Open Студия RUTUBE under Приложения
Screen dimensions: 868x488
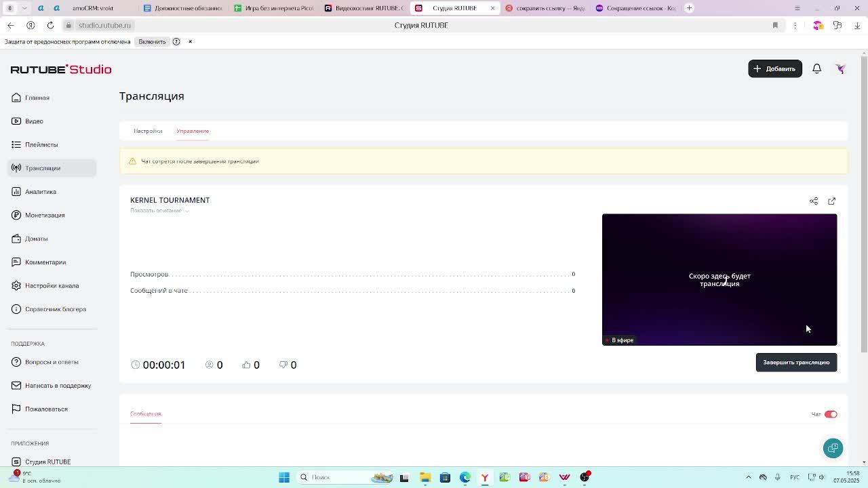(47, 462)
